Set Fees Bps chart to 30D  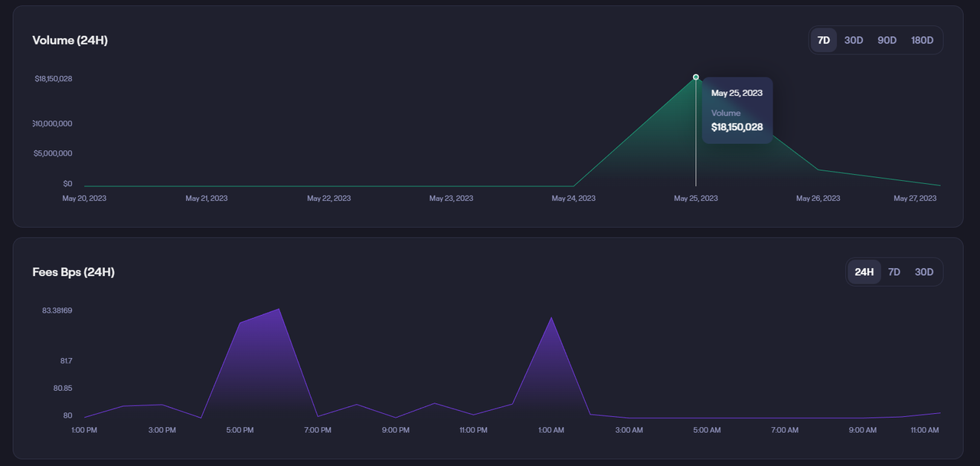point(924,272)
